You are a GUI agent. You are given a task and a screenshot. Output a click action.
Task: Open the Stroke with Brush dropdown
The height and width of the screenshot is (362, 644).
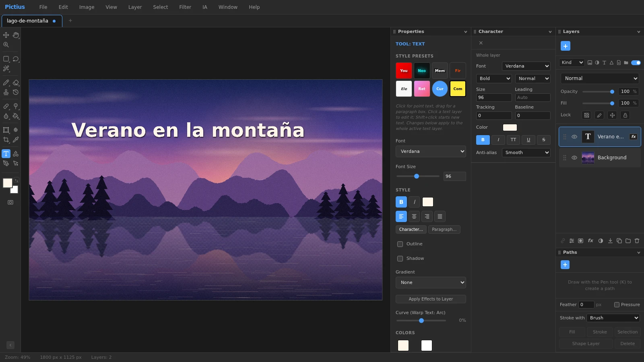pos(613,318)
